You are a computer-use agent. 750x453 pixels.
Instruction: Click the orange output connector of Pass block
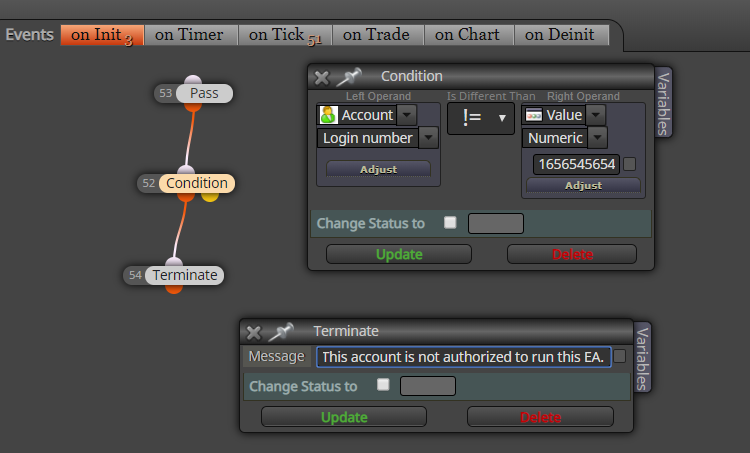(193, 107)
